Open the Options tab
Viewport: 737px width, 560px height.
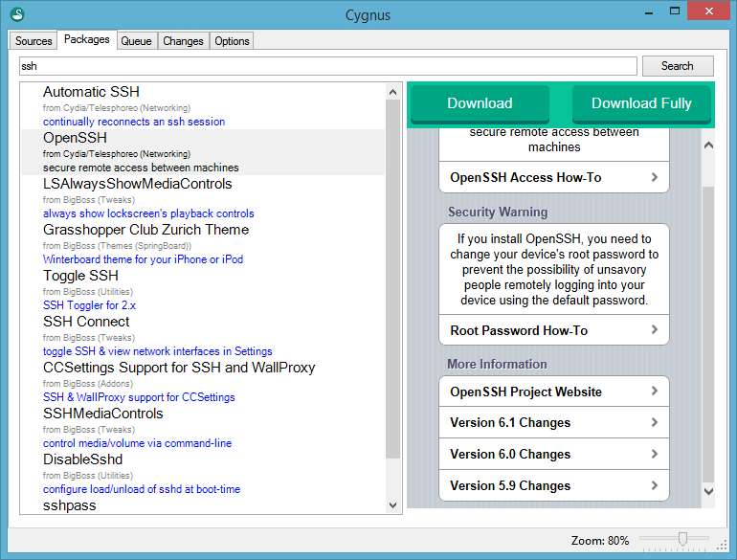232,41
